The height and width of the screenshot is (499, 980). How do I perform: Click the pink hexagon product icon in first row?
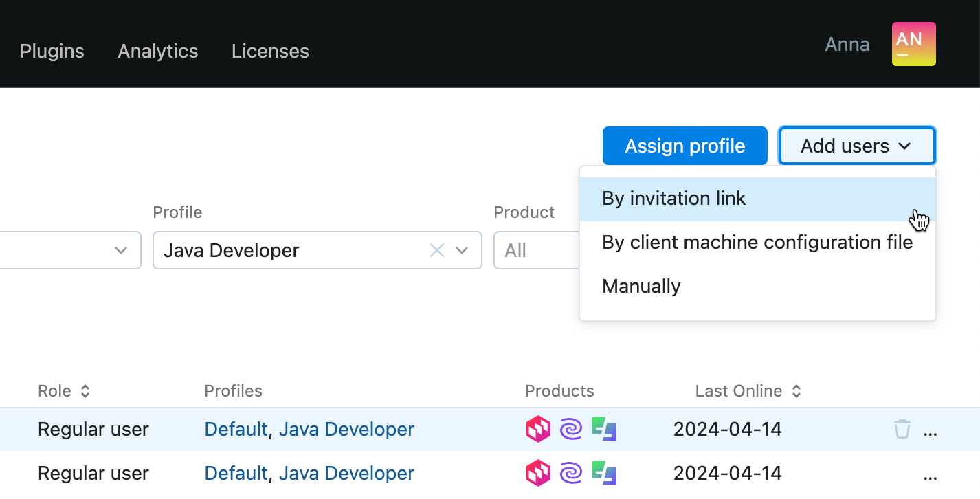pyautogui.click(x=538, y=428)
